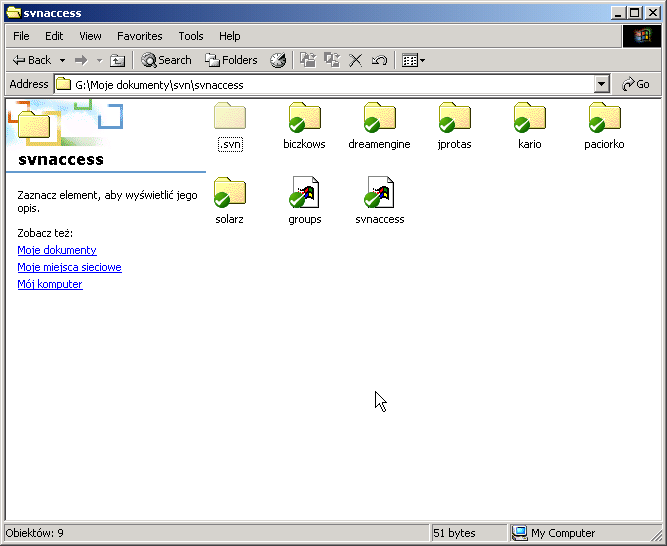Click the Obiektów: 9 status text
667x546 pixels.
34,533
